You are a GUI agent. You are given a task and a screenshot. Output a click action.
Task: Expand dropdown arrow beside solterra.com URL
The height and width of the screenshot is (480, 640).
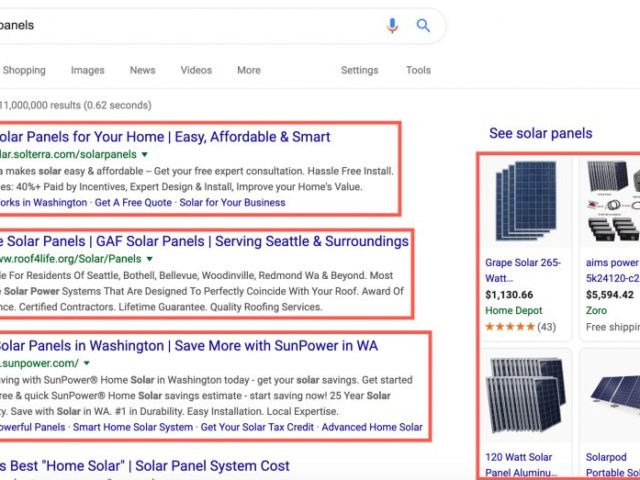145,155
